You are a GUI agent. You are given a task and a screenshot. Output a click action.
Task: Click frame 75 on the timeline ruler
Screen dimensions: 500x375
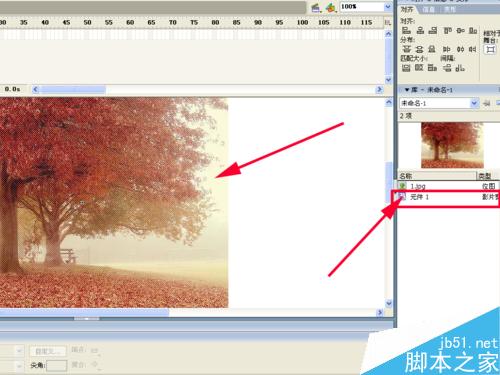194,22
